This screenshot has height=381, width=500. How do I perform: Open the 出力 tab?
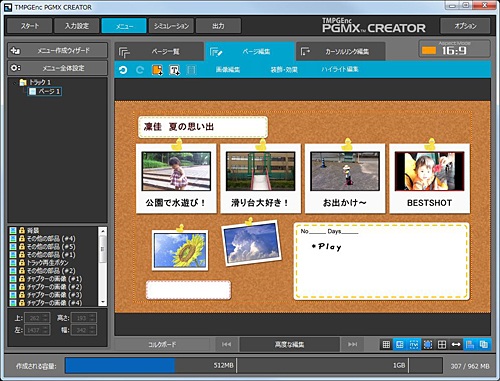tap(218, 26)
